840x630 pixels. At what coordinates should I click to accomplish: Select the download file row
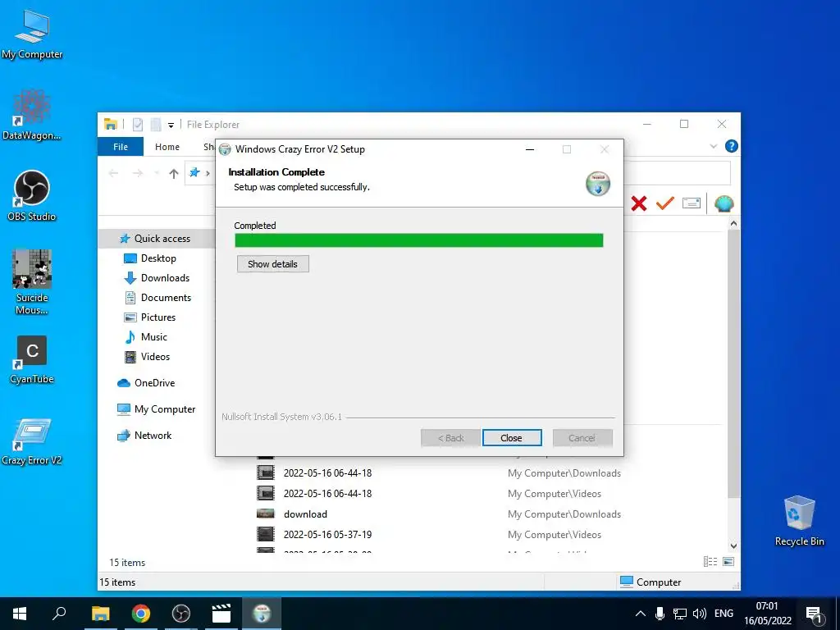[x=440, y=514]
